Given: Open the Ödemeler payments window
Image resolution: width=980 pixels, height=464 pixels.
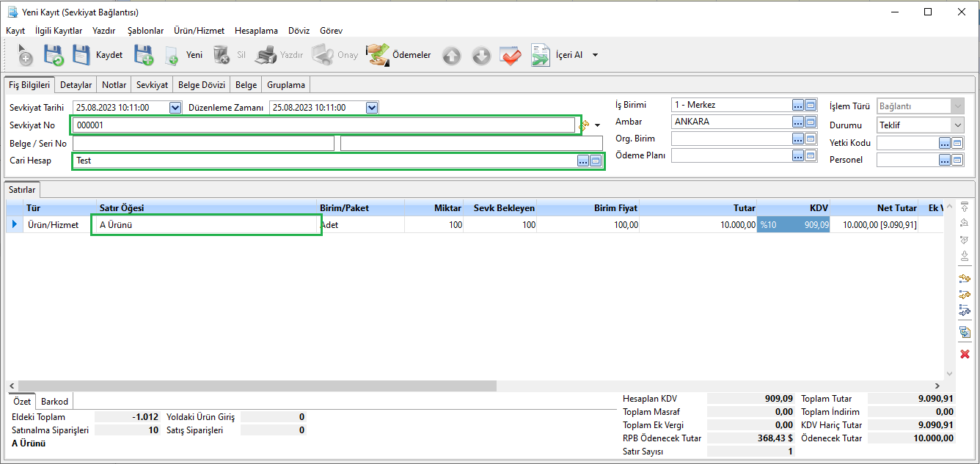Looking at the screenshot, I should point(400,55).
